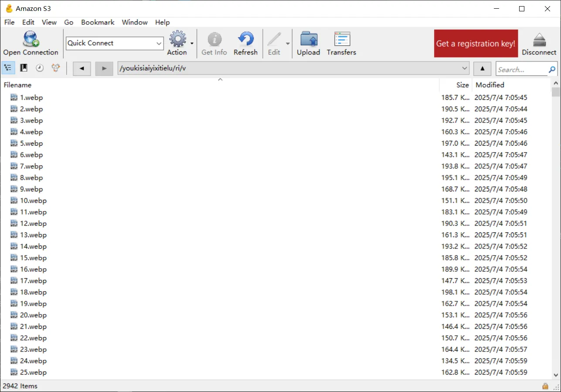Image resolution: width=561 pixels, height=392 pixels.
Task: Toggle the browser outline view
Action: click(8, 68)
